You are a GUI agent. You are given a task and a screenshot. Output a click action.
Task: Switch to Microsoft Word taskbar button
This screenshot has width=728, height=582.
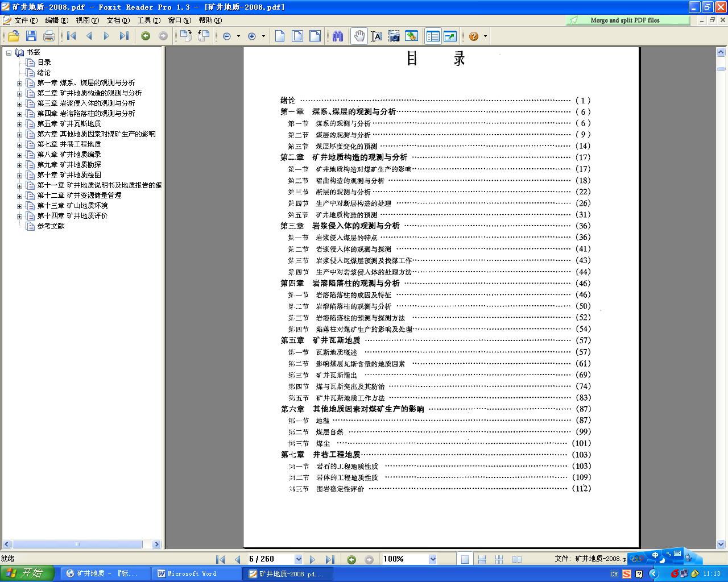click(x=197, y=574)
